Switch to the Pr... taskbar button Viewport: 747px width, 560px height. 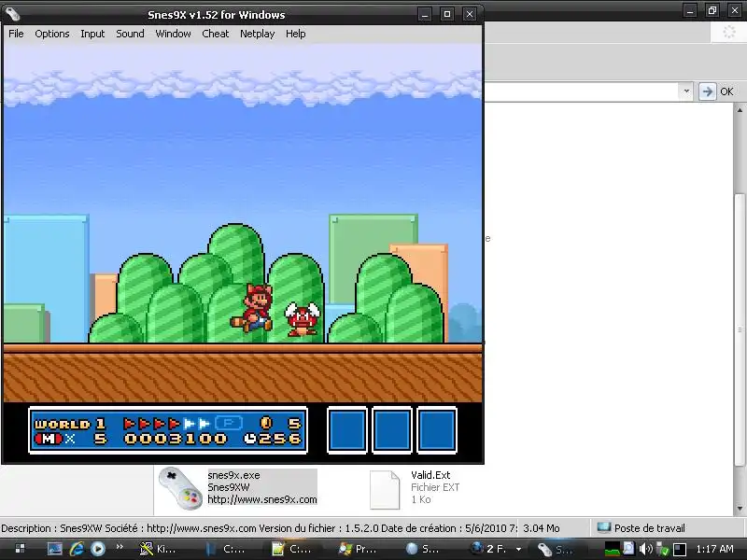[359, 549]
